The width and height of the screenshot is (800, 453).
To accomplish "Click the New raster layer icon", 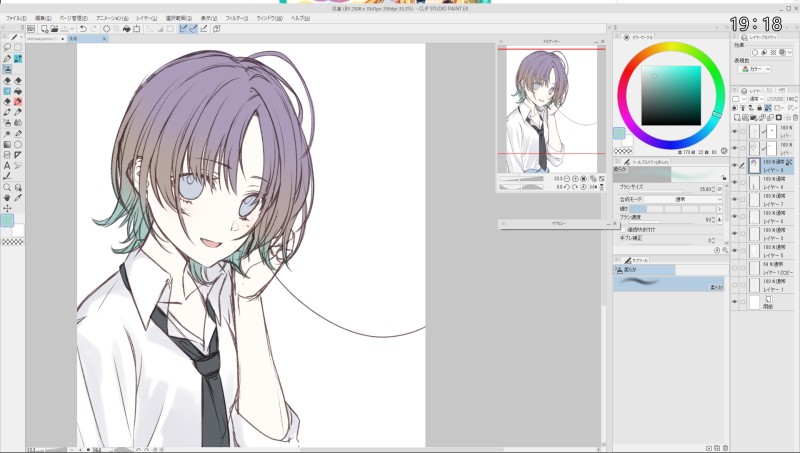I will [737, 117].
